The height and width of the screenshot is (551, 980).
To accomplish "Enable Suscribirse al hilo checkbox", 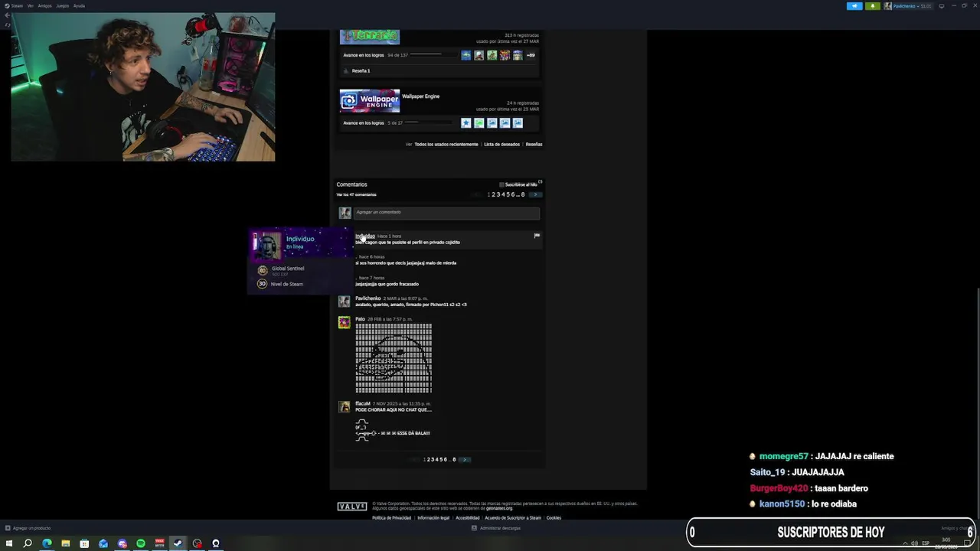I will tap(501, 184).
